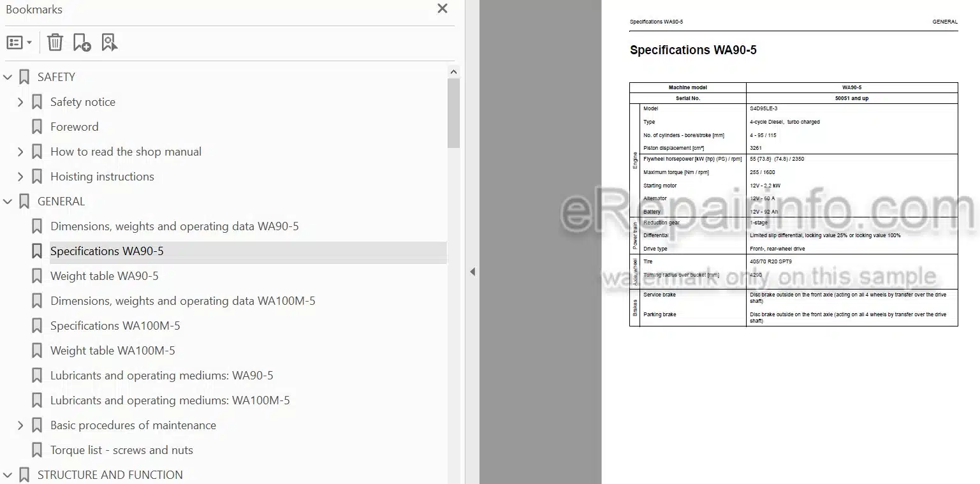Open the Safety notice bookmark

tap(83, 102)
